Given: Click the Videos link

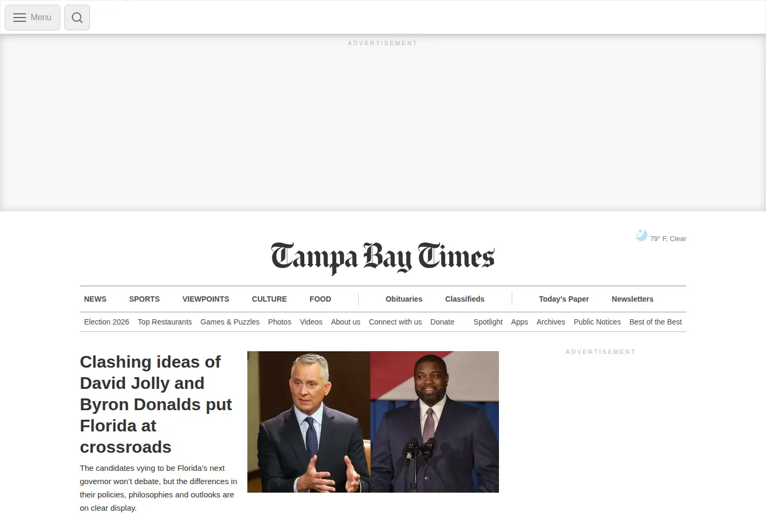Looking at the screenshot, I should pos(311,322).
